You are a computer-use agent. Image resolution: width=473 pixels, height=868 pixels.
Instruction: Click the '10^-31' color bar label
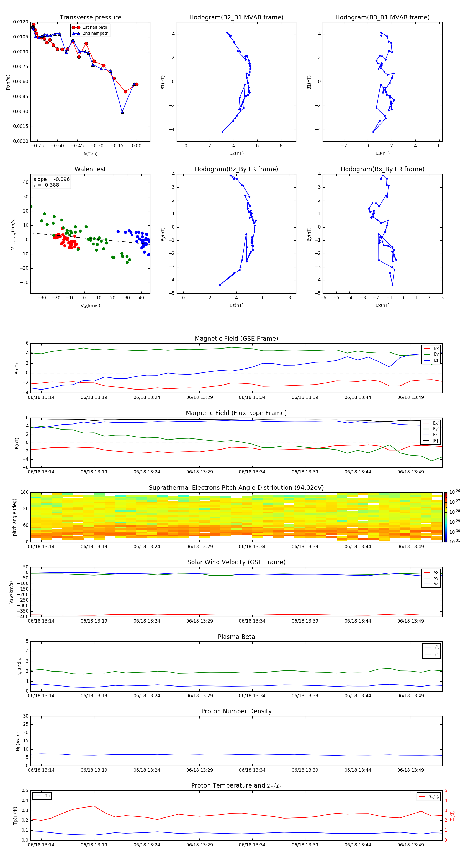tap(455, 542)
